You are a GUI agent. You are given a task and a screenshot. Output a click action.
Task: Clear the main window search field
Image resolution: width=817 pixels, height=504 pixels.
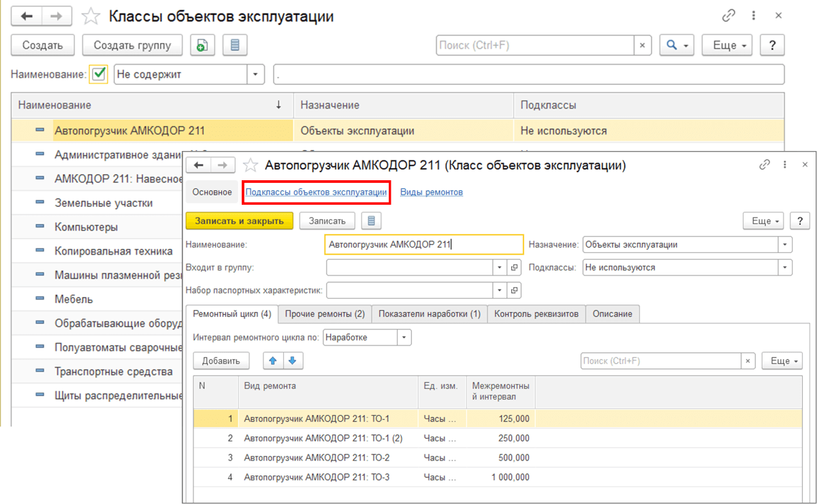pos(643,46)
